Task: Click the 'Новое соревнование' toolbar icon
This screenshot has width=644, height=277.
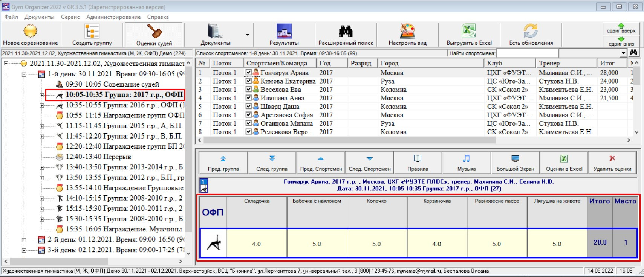Action: coord(30,32)
